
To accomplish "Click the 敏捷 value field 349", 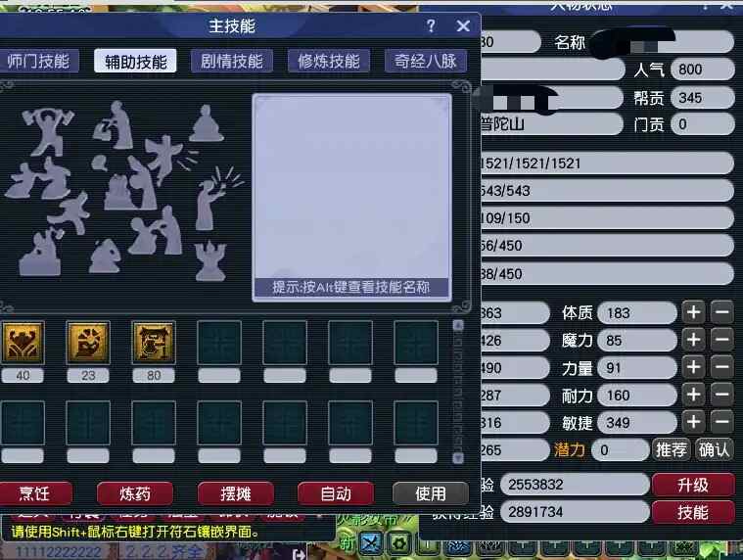I will click(637, 423).
